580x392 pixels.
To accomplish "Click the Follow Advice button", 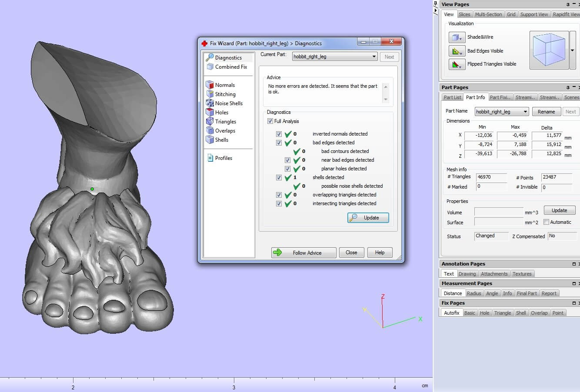I will [x=303, y=252].
